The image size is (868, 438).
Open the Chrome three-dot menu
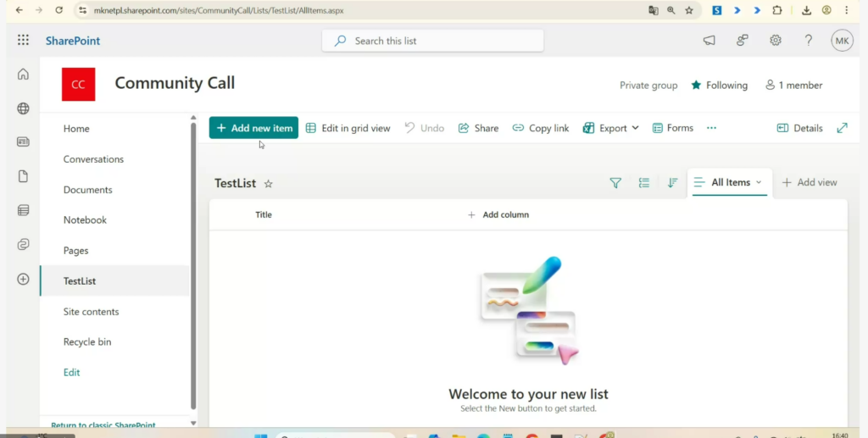coord(847,10)
